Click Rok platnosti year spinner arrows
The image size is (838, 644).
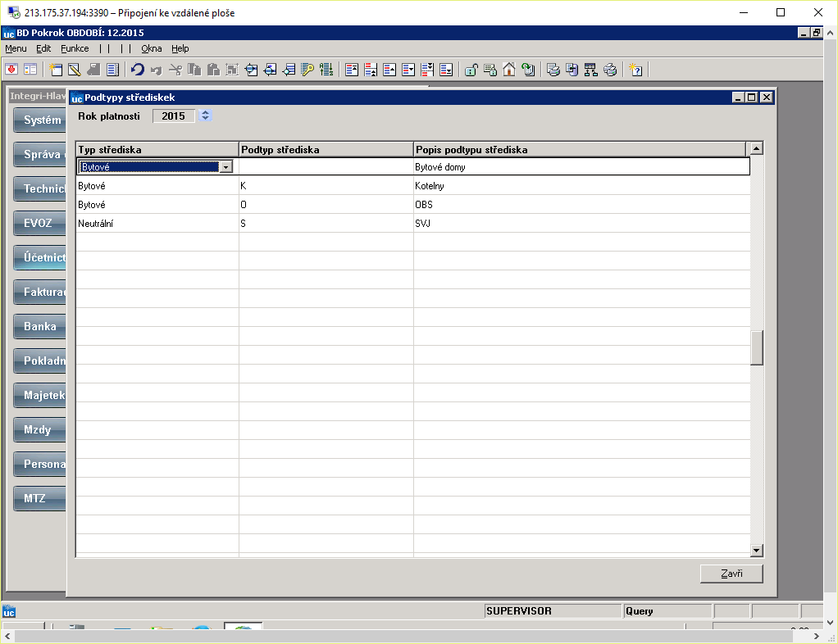coord(205,116)
